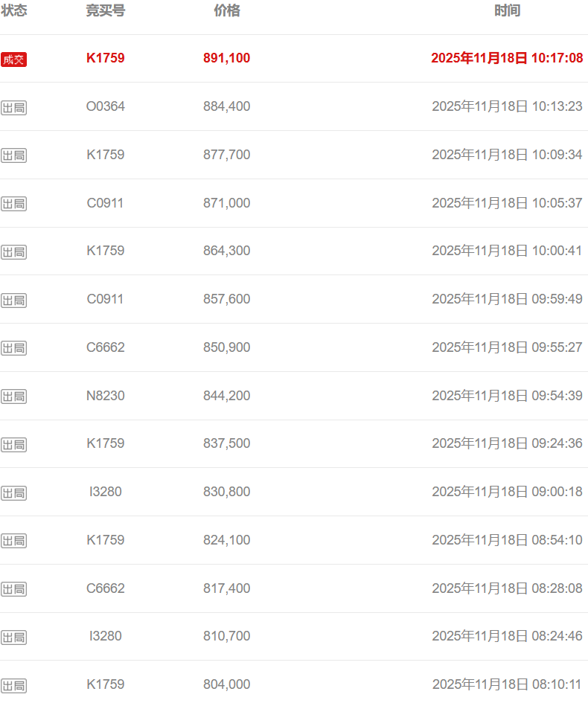Click the 竞买号 column header
This screenshot has width=588, height=703.
[x=106, y=10]
